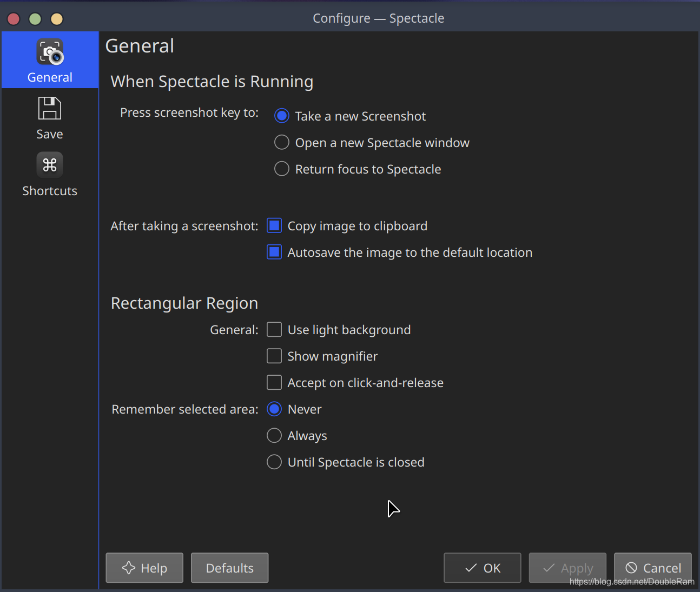The width and height of the screenshot is (700, 592).
Task: Dismiss dialog with Cancel button
Action: tap(653, 568)
